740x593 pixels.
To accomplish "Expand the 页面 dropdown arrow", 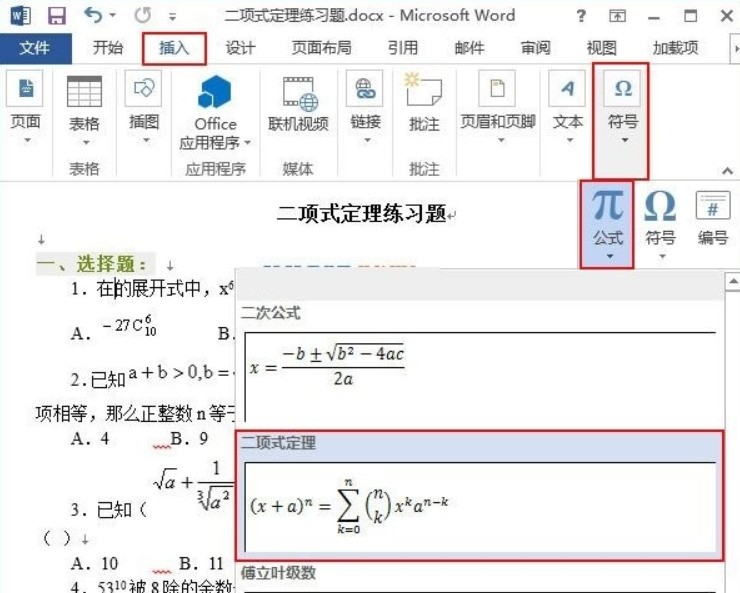I will pos(27,140).
